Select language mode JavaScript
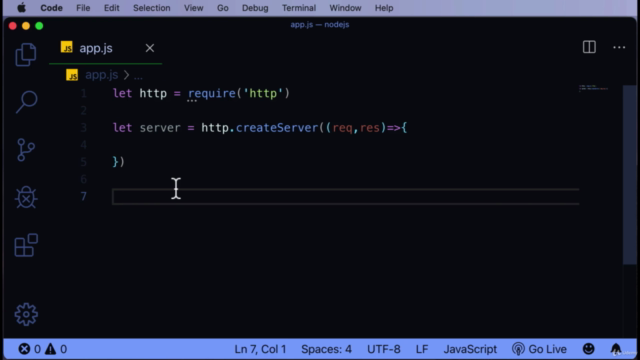This screenshot has height=360, width=640. pyautogui.click(x=470, y=349)
